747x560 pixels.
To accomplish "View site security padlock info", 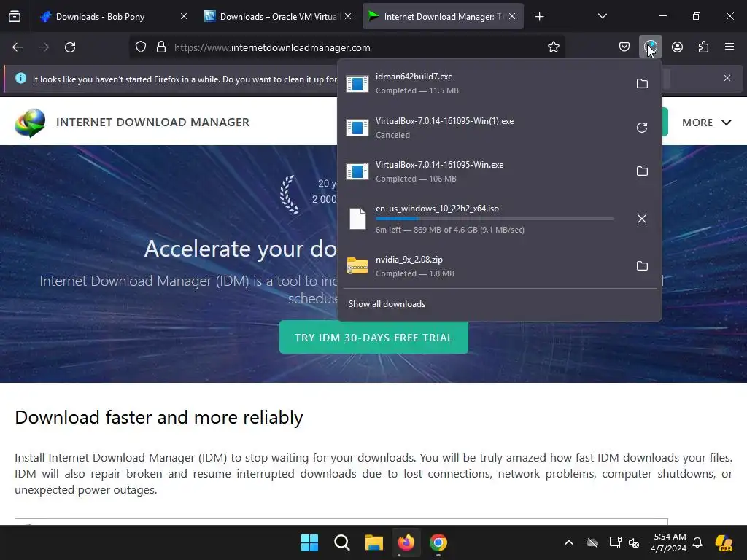I will click(161, 47).
